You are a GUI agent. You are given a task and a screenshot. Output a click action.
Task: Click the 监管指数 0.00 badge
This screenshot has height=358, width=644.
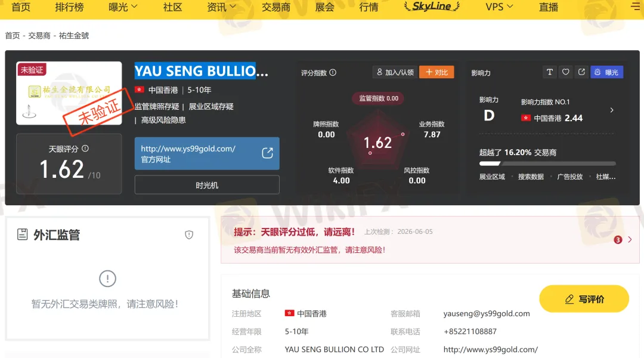click(x=378, y=98)
